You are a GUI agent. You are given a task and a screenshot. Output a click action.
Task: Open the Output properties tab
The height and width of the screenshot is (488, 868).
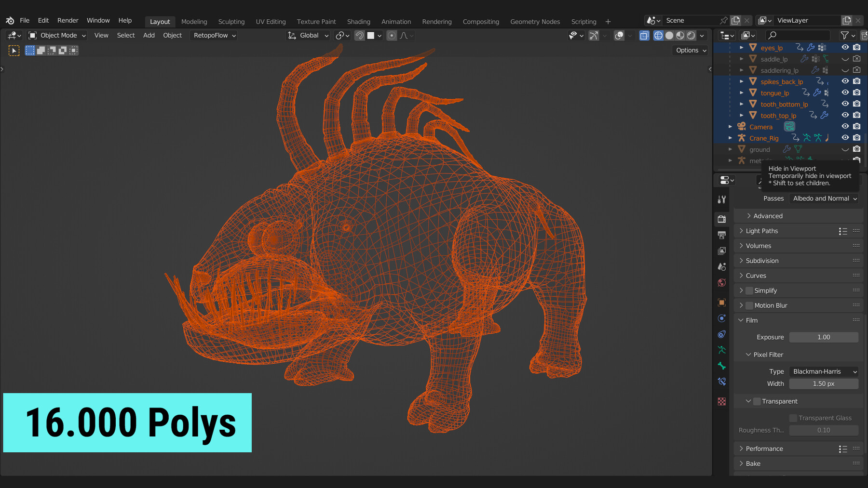[722, 235]
